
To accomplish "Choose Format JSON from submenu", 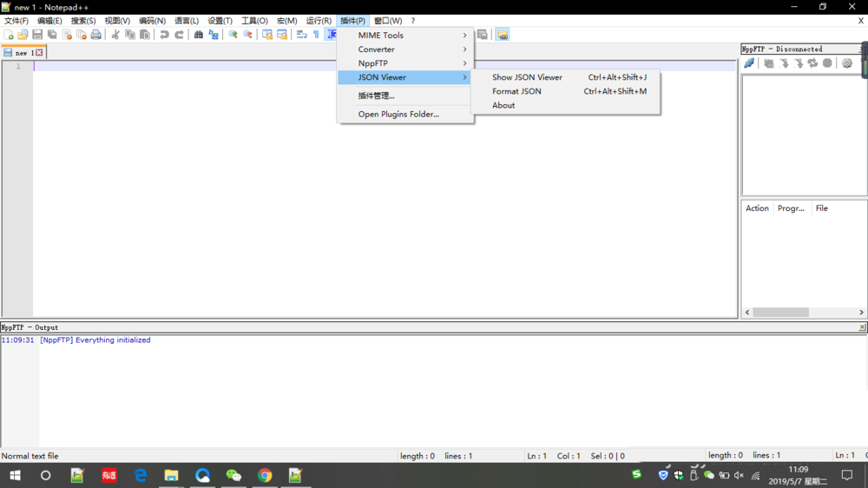I will coord(566,91).
